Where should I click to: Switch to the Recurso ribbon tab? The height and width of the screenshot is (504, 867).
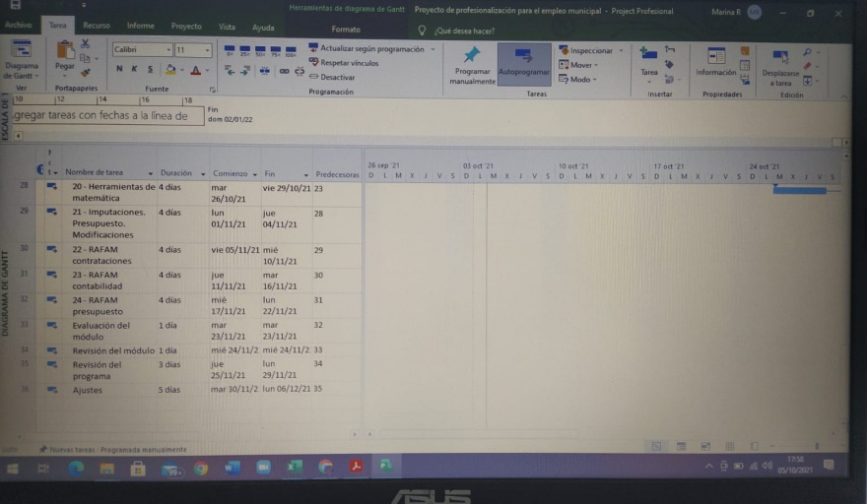point(97,27)
